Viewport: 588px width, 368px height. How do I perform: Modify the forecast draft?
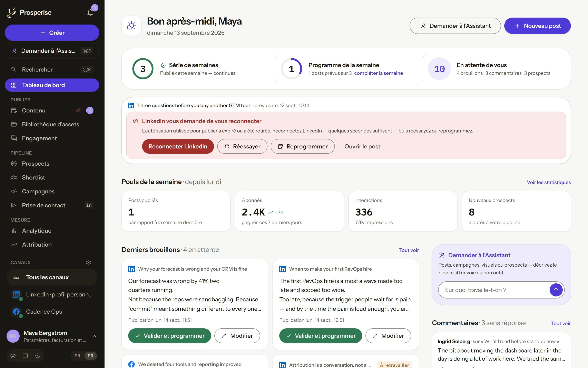pos(237,336)
